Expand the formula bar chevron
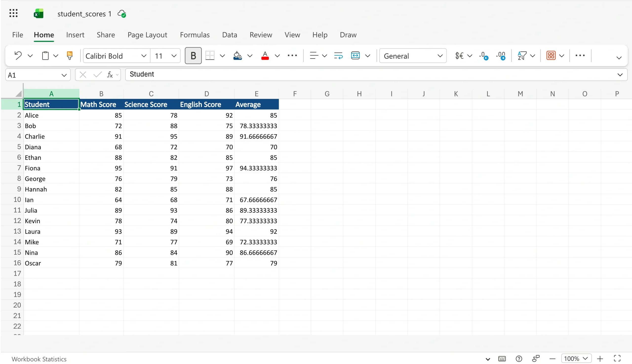 click(x=620, y=75)
